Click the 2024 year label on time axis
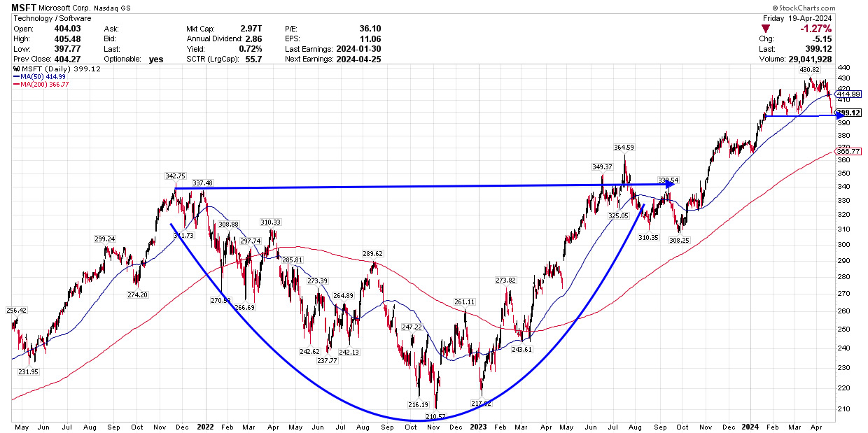This screenshot has width=868, height=433. point(750,425)
